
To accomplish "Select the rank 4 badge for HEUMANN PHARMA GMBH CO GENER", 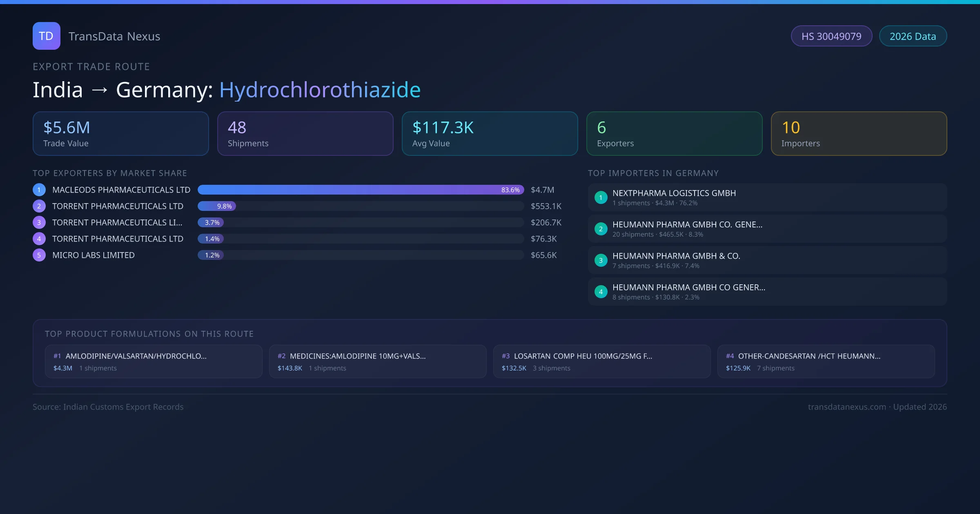I will pos(601,292).
